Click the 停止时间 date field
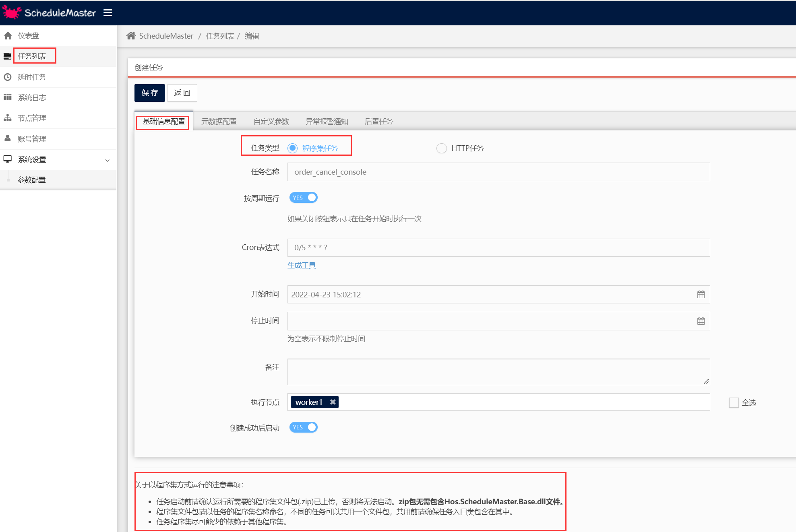Viewport: 796px width, 532px height. (498, 321)
